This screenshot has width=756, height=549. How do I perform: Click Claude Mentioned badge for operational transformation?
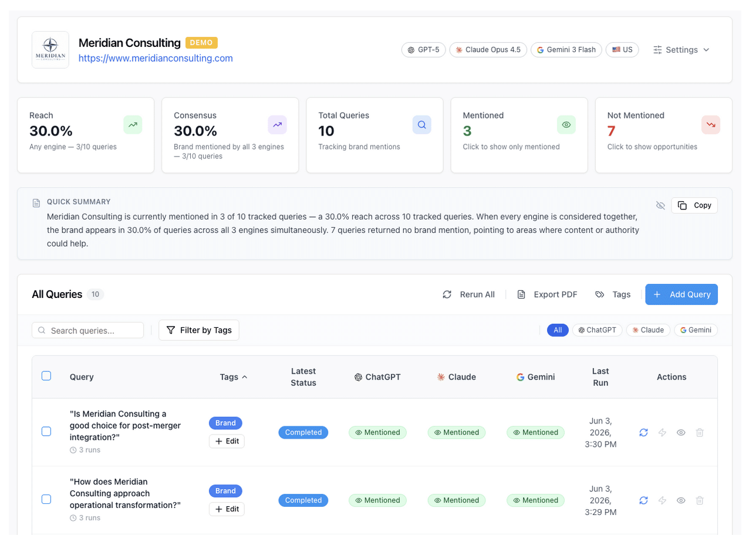(456, 500)
